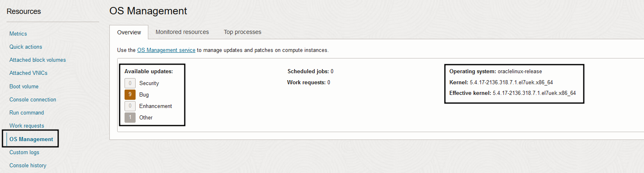Select OS Management in Resources sidebar

(x=31, y=139)
